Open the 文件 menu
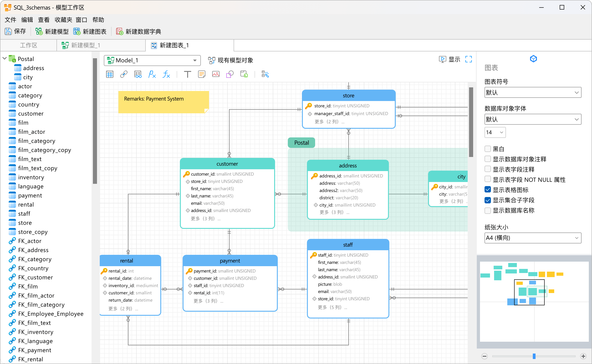This screenshot has width=592, height=364. [10, 20]
